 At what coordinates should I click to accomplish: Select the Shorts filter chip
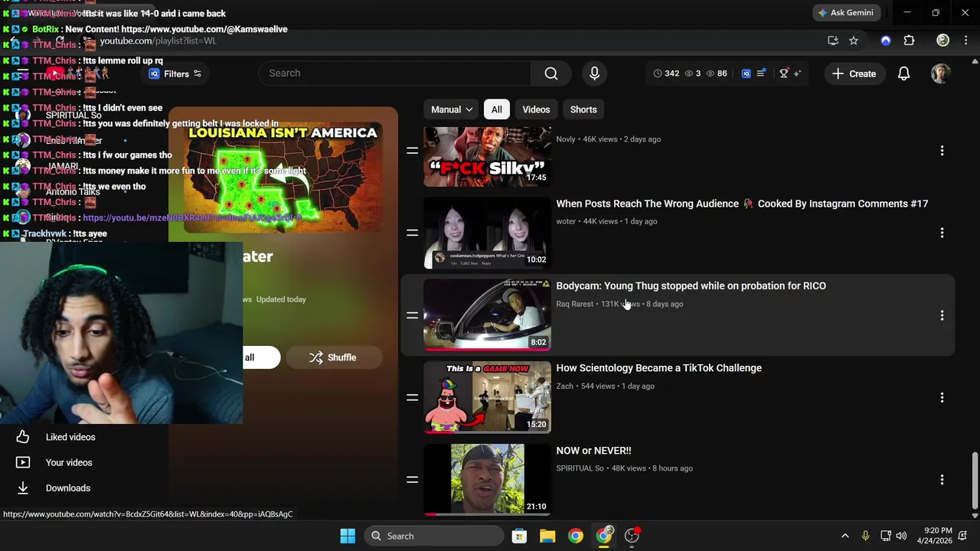tap(583, 109)
